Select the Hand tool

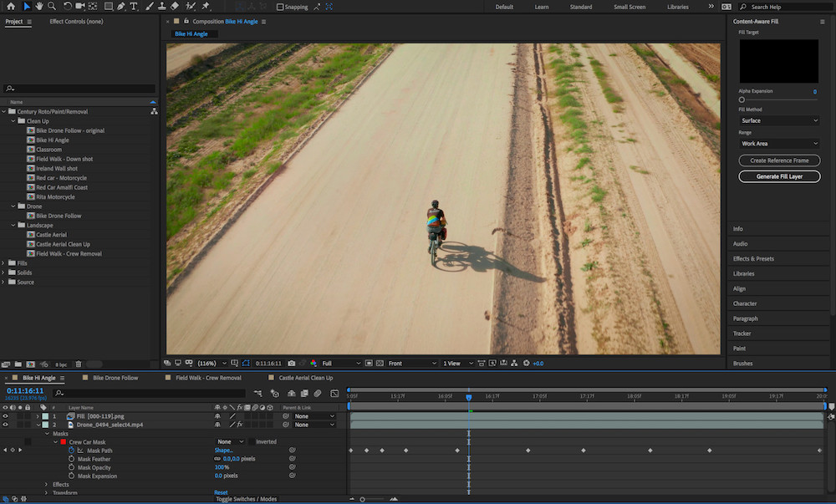click(39, 7)
